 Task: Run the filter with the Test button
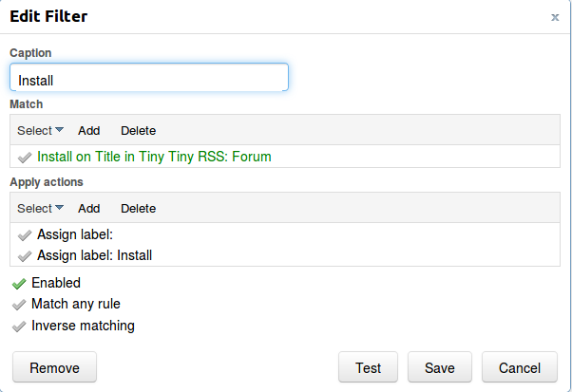tap(368, 367)
